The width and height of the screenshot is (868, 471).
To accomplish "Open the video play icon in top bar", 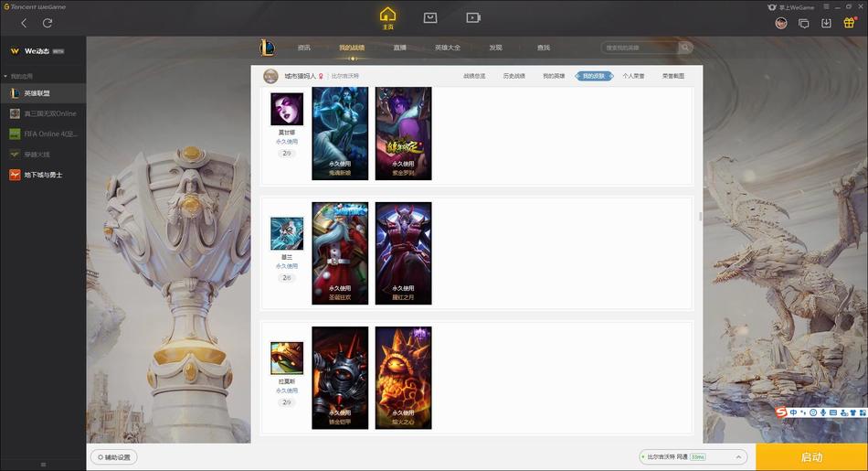I will pyautogui.click(x=472, y=17).
